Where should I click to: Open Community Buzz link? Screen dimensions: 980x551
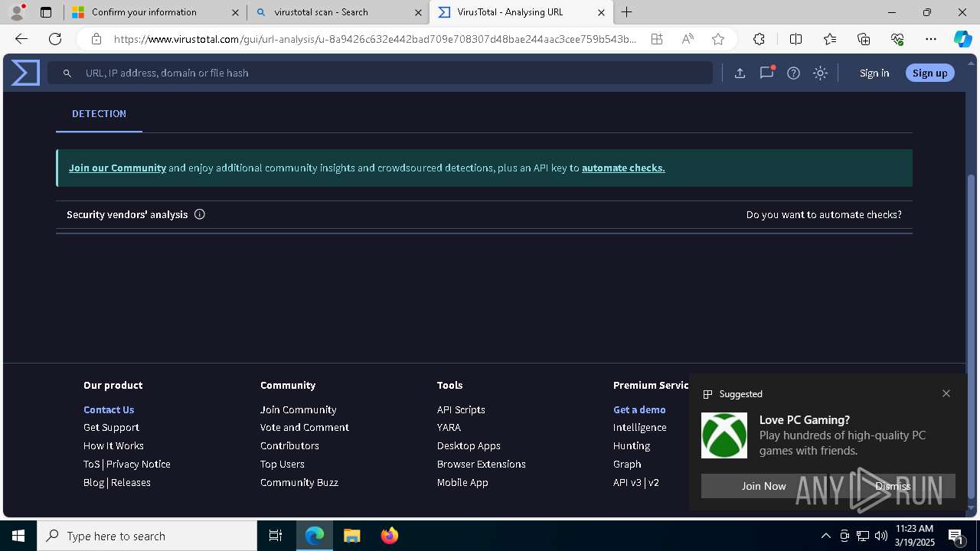tap(299, 482)
